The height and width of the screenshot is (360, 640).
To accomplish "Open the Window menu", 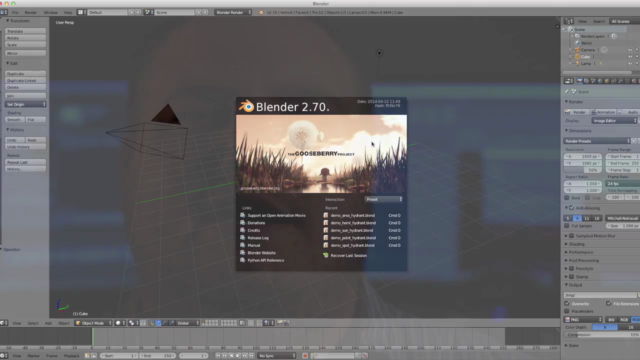I will pyautogui.click(x=51, y=12).
